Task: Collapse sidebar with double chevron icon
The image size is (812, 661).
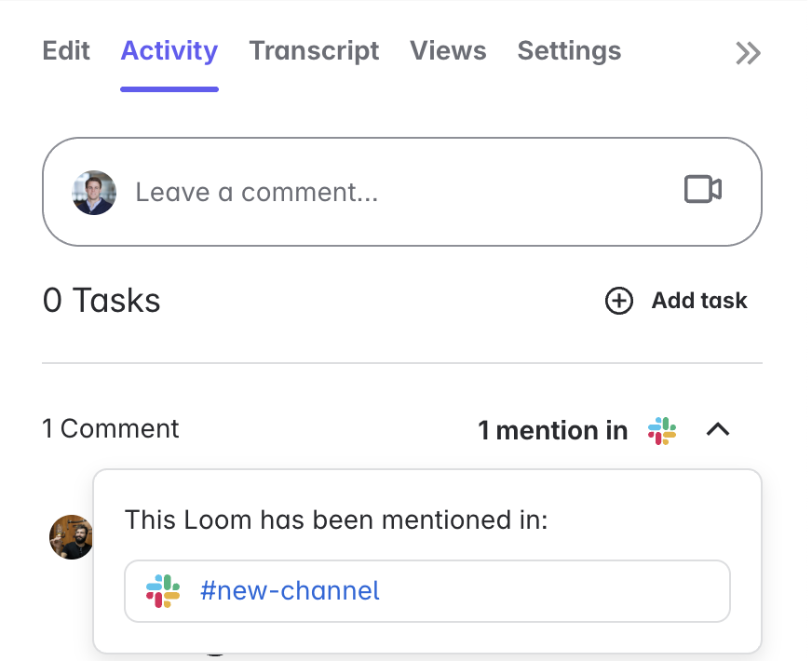Action: 748,53
